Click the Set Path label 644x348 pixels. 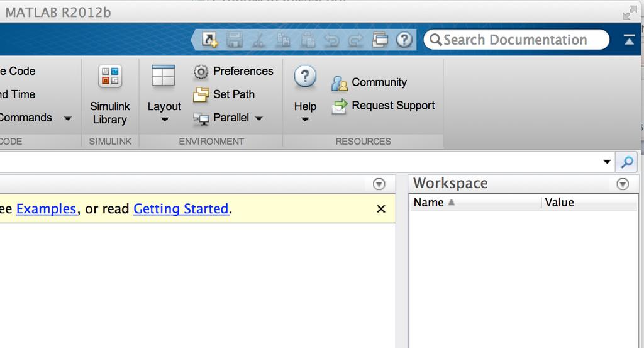click(x=234, y=94)
